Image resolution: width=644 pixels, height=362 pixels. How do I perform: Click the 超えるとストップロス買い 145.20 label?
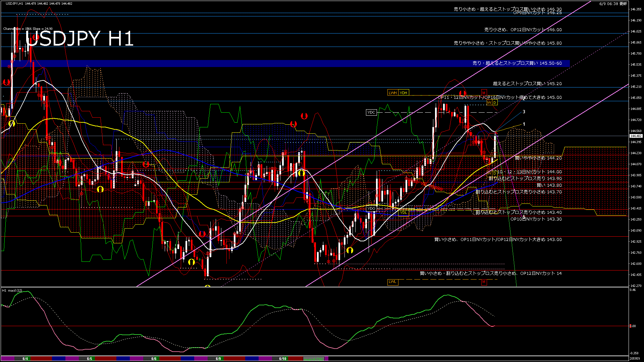pos(527,84)
